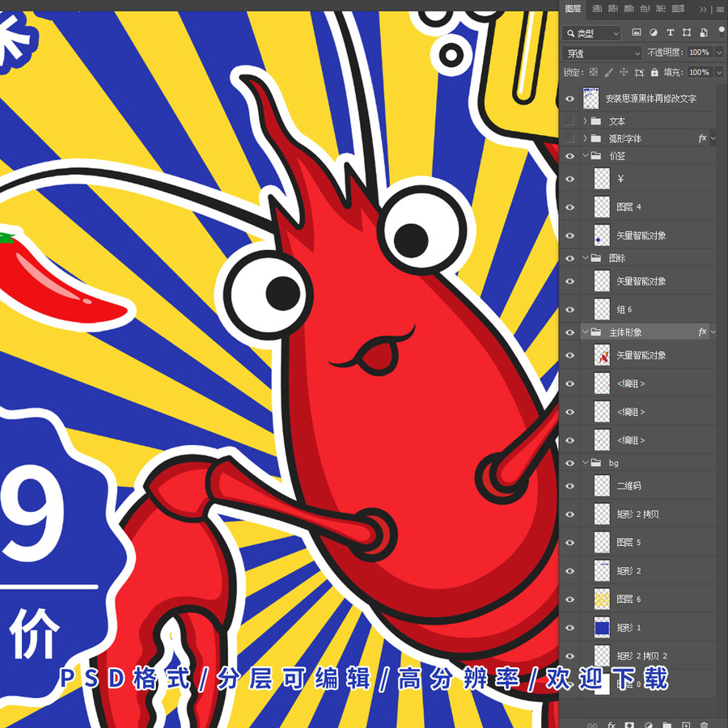Filter layers by type (T) layer icon

670,32
